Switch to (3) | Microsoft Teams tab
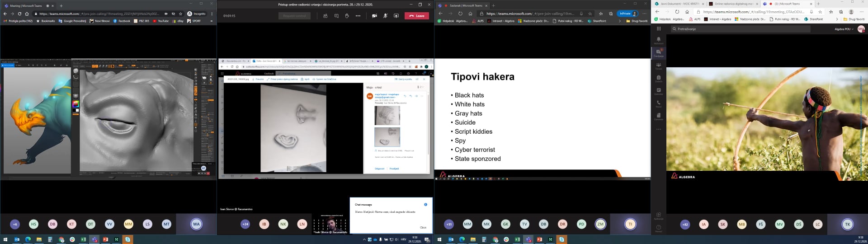This screenshot has height=244, width=868. [x=787, y=4]
